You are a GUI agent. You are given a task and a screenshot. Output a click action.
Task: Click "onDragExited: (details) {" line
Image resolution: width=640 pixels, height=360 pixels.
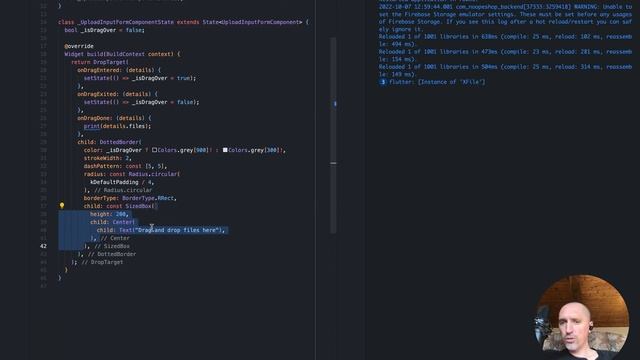117,94
